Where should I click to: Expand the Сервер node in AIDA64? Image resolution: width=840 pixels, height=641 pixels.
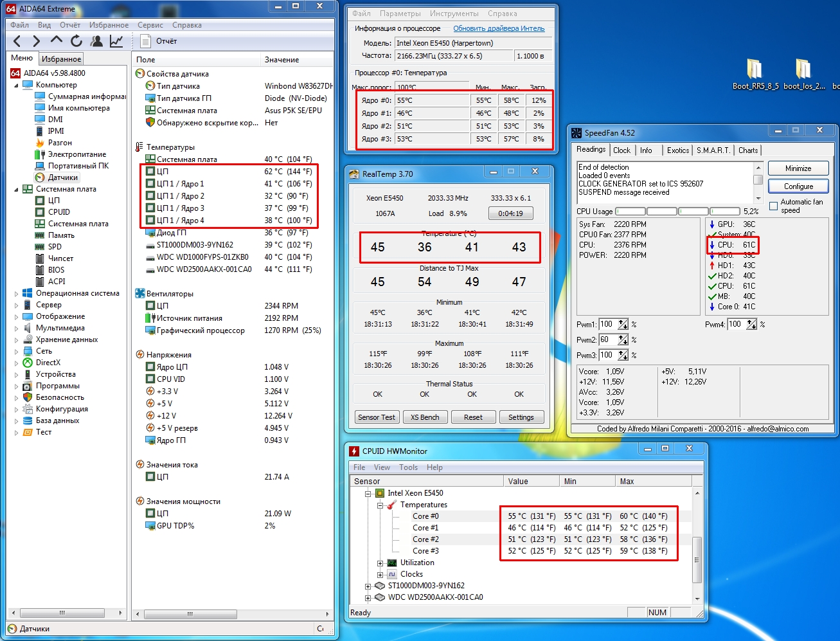16,305
